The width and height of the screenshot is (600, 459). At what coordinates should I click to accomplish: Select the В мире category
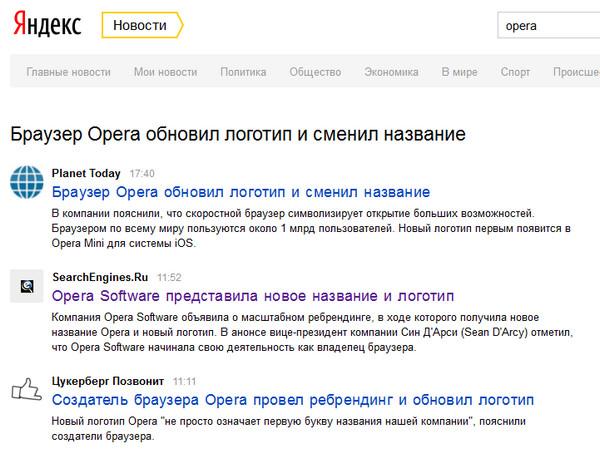pyautogui.click(x=459, y=72)
